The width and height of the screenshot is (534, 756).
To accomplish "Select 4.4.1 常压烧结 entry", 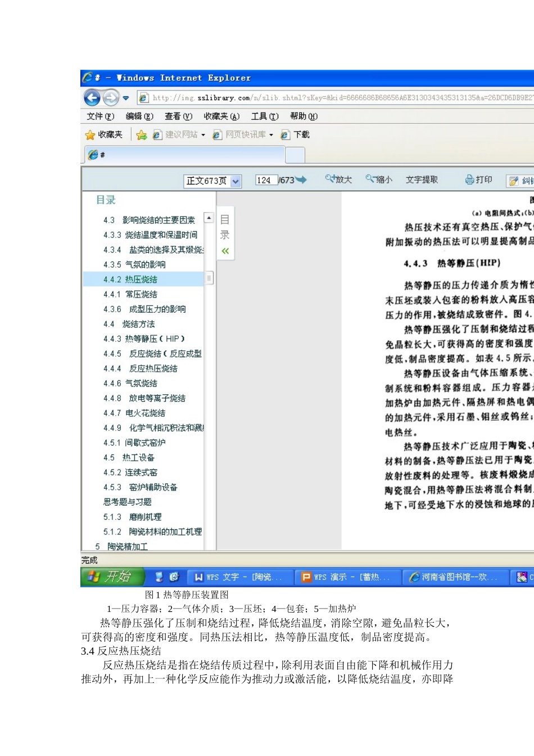I will [x=130, y=294].
